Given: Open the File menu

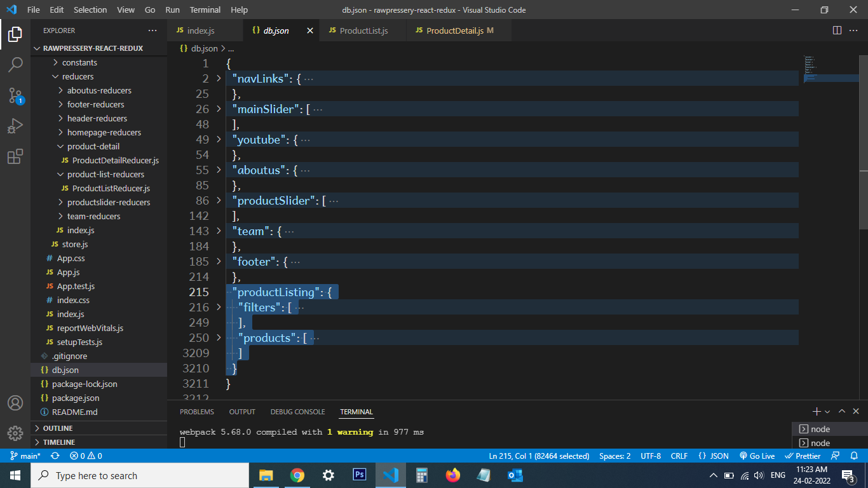Looking at the screenshot, I should [34, 10].
